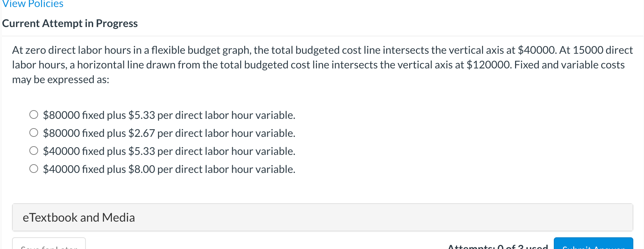Select the $80000 fixed plus $5.33 option
The image size is (644, 249).
point(33,114)
